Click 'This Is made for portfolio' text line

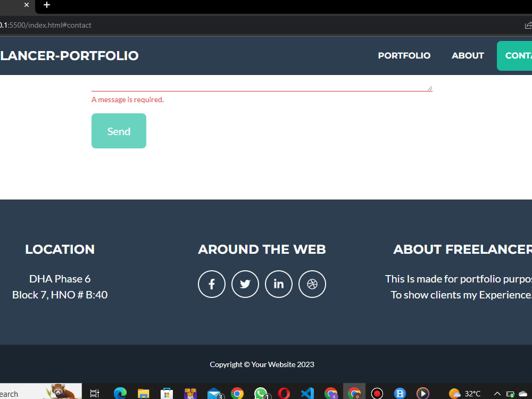click(459, 279)
